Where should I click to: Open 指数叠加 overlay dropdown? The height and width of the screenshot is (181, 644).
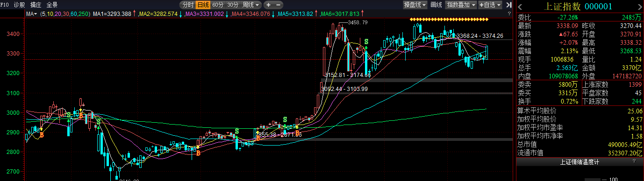(460, 5)
